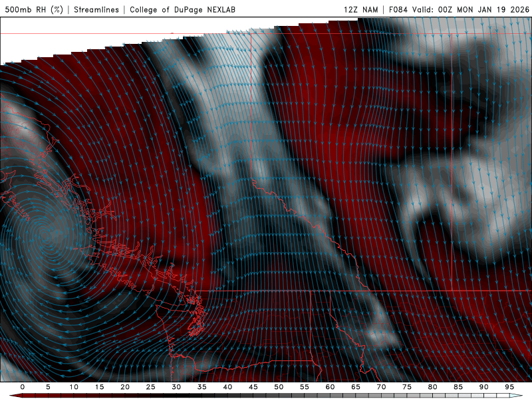Click 'College of DuPage NEXLAB' text
The width and height of the screenshot is (532, 399).
(x=182, y=9)
